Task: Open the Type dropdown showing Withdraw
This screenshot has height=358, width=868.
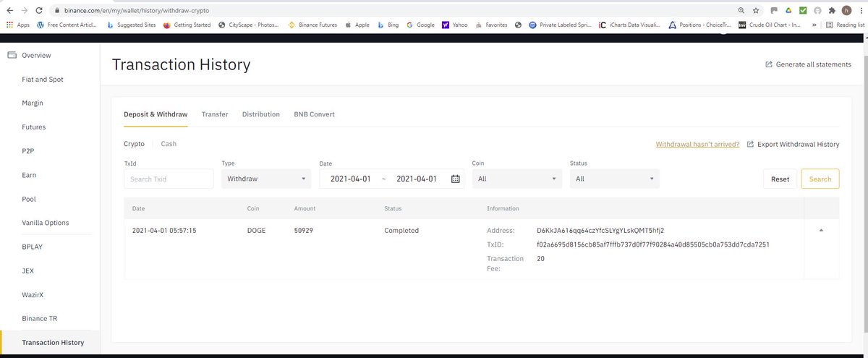Action: click(266, 179)
